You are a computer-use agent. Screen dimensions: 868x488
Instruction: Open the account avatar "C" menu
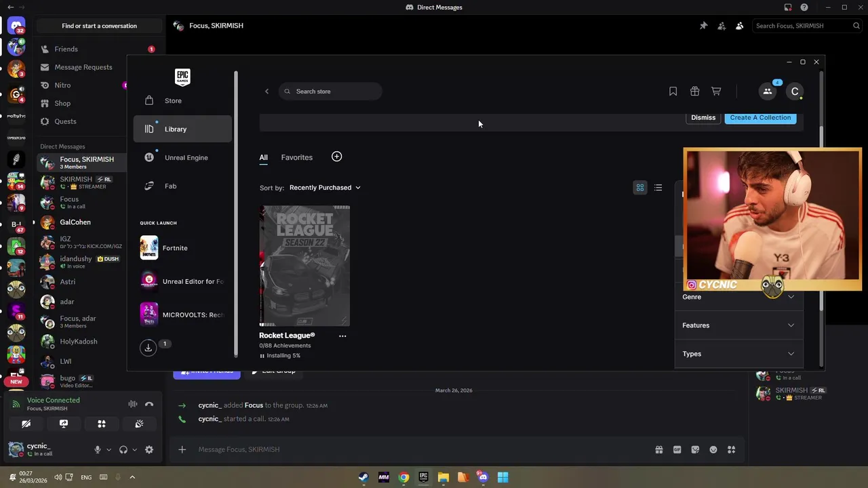point(795,91)
